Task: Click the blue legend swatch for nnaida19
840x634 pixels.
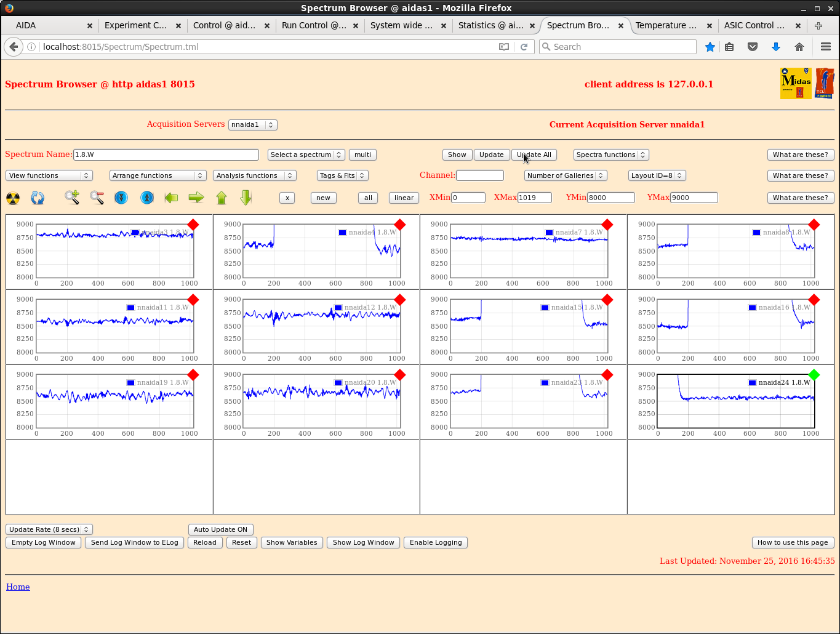Action: 130,382
